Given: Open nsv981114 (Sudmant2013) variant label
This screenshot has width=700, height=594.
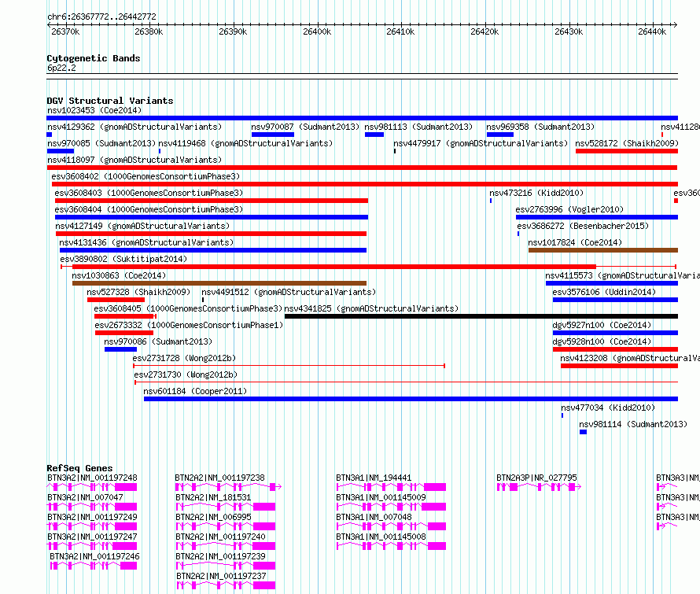Looking at the screenshot, I should (x=633, y=424).
